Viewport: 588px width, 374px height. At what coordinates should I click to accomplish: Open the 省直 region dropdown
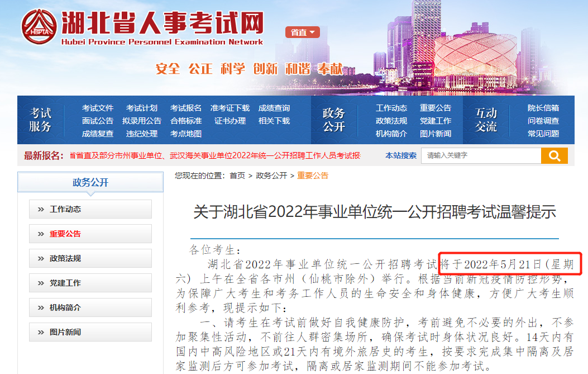point(302,32)
